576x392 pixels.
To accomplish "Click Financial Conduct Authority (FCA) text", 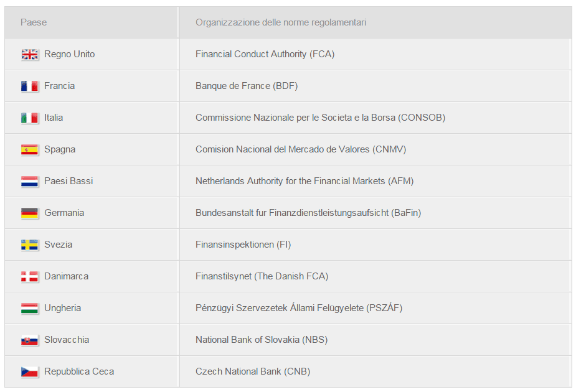I will pos(265,54).
